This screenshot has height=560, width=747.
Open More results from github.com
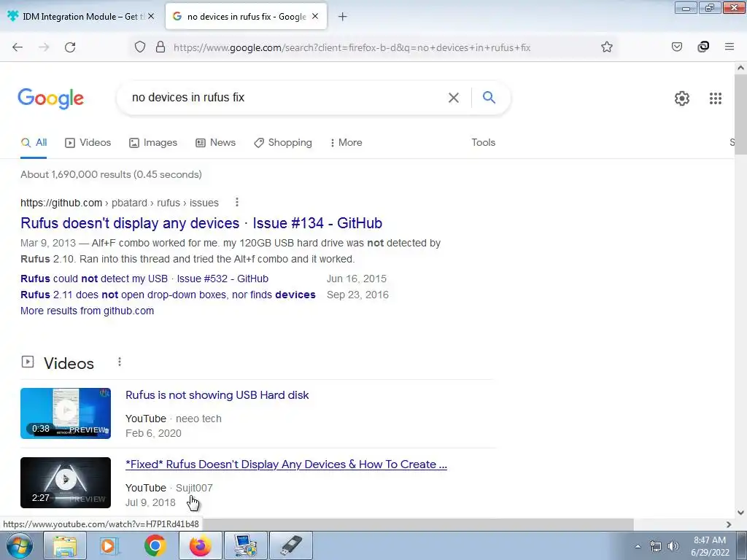tap(88, 311)
